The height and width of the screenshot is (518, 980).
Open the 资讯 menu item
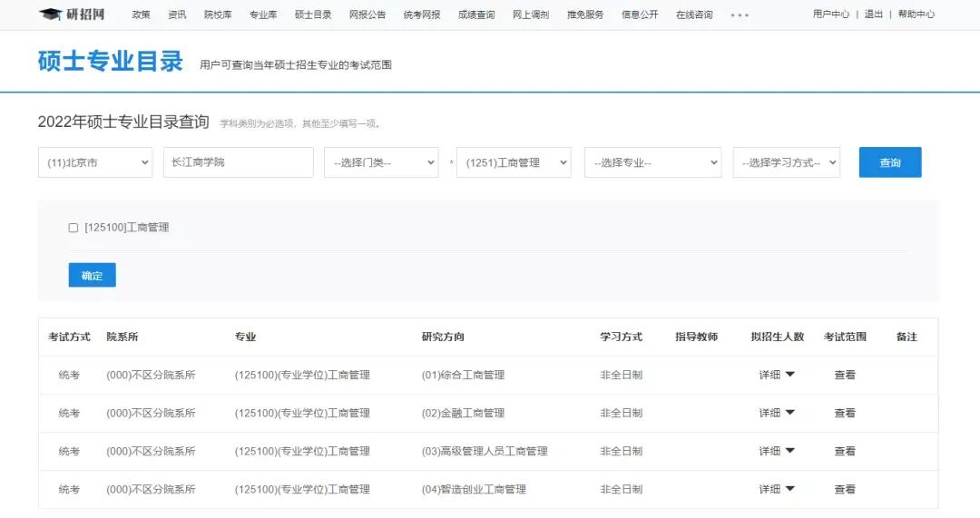[177, 15]
